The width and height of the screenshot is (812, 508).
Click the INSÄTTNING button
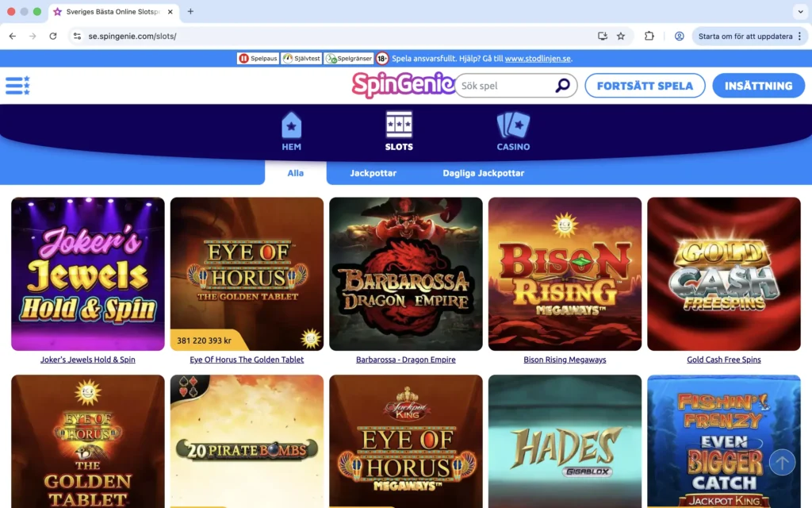pos(758,85)
